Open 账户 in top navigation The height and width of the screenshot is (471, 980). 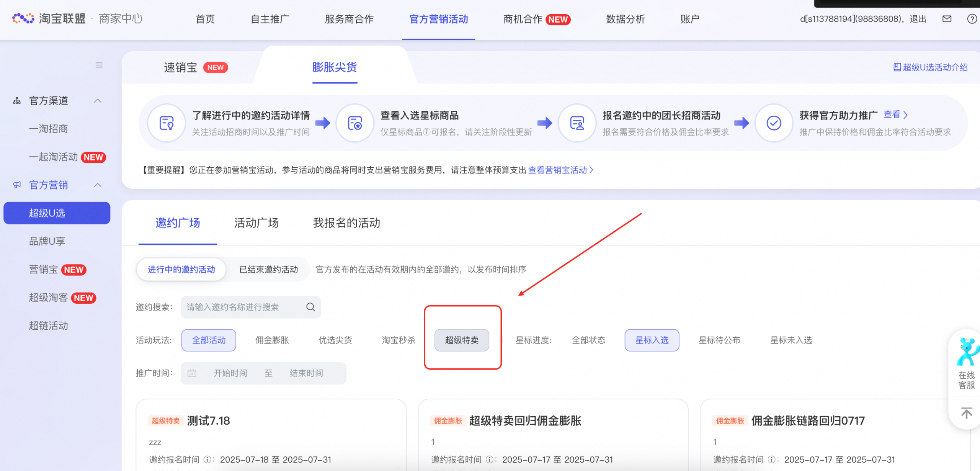pyautogui.click(x=690, y=19)
